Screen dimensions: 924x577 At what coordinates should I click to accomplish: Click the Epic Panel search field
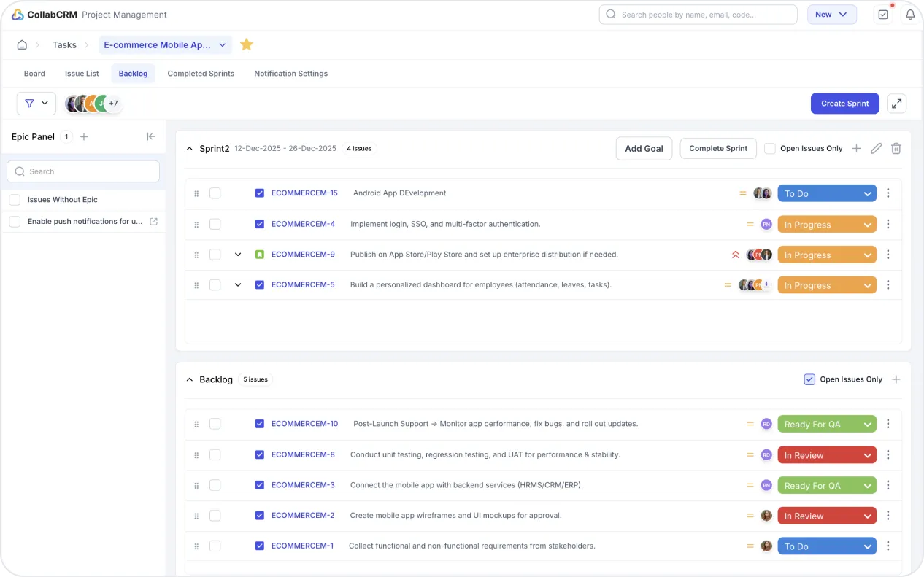pyautogui.click(x=83, y=171)
